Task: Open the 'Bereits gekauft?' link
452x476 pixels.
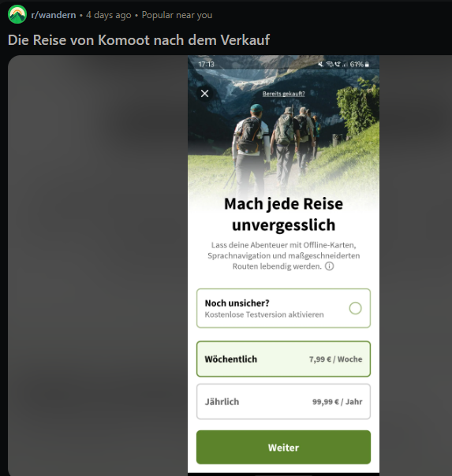Action: (284, 94)
